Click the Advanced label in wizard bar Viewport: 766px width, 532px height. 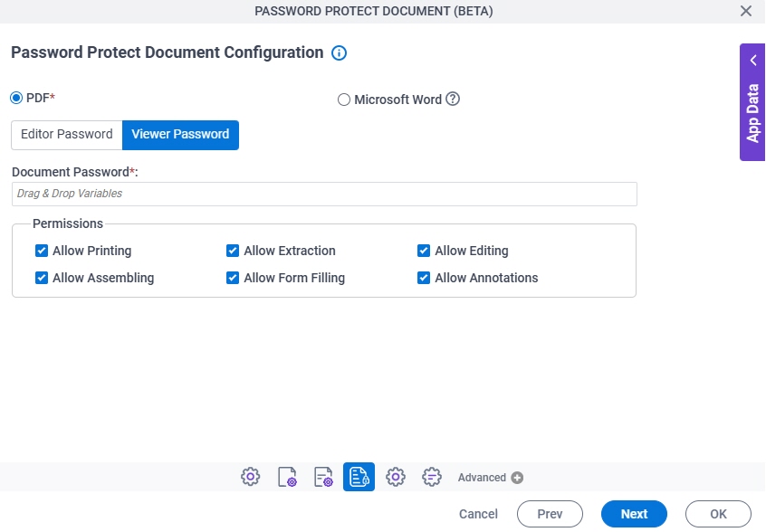(x=482, y=478)
